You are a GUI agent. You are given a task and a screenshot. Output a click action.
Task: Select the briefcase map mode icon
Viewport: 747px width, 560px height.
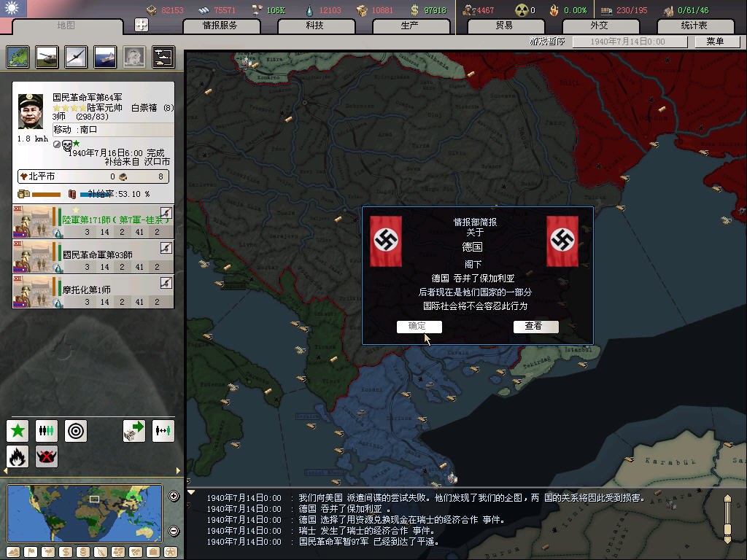click(x=153, y=553)
